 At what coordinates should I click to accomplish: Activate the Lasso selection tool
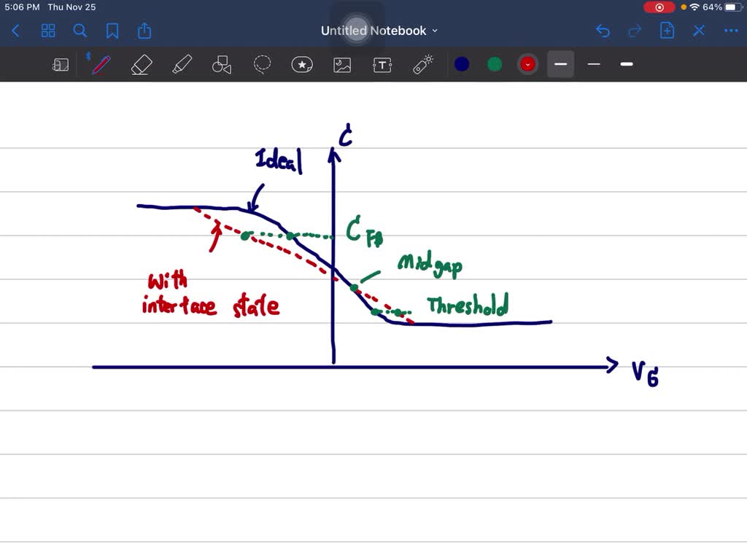coord(262,64)
